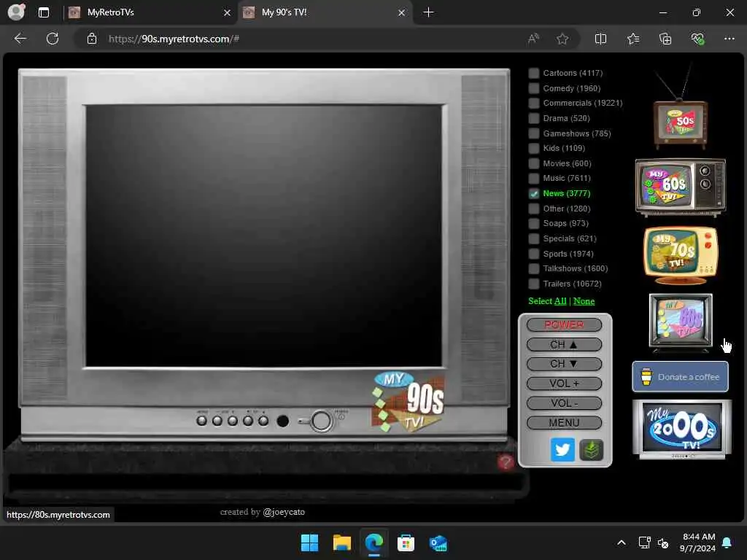Click the green stacked-layers icon on remote
The width and height of the screenshot is (747, 560).
(x=591, y=449)
